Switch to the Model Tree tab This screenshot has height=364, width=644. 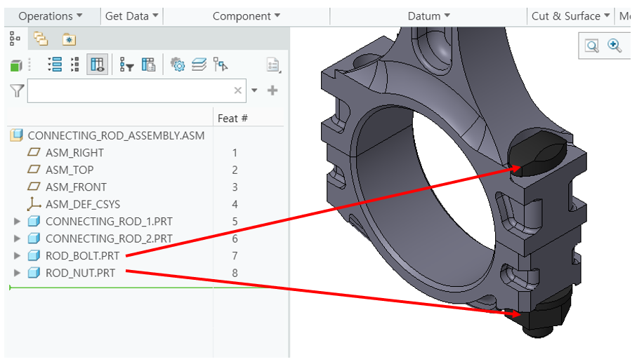[15, 39]
